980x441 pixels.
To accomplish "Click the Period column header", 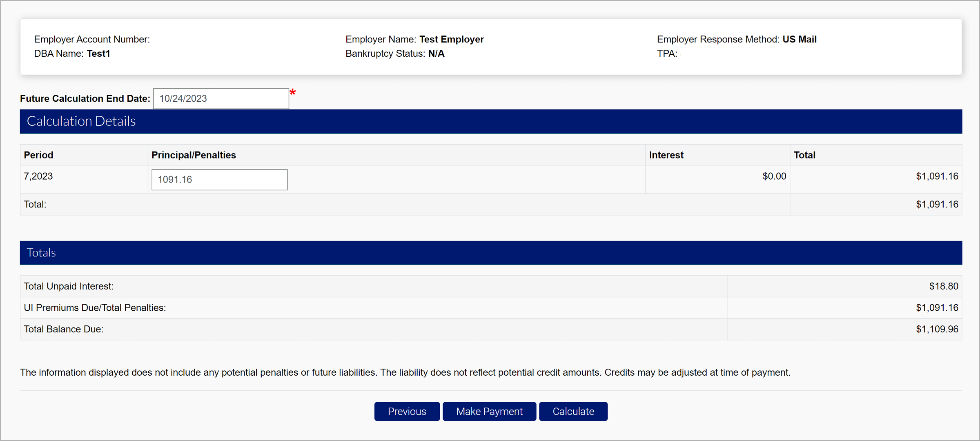I will coord(38,155).
